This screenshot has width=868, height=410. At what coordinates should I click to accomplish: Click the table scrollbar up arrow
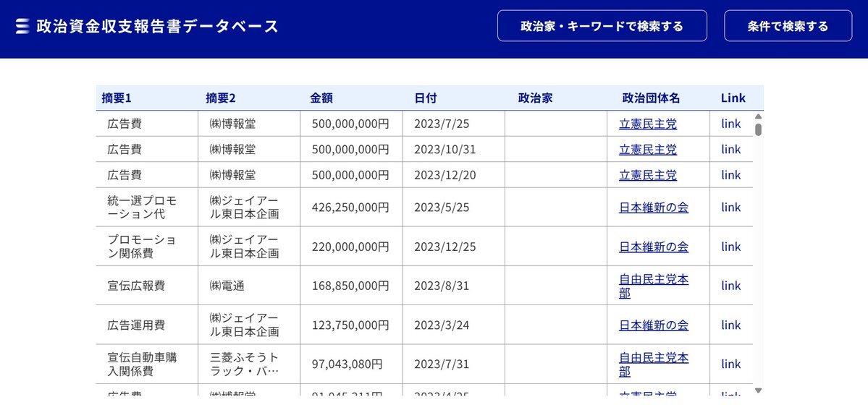tap(759, 116)
